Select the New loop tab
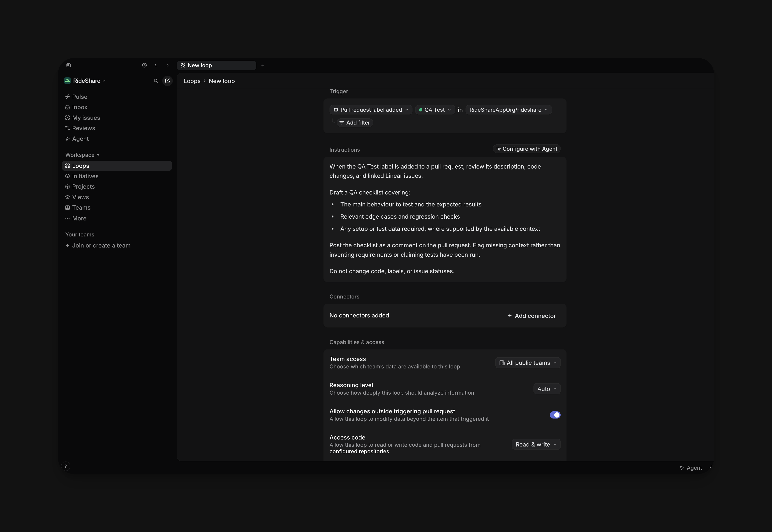This screenshot has width=772, height=532. coord(217,65)
